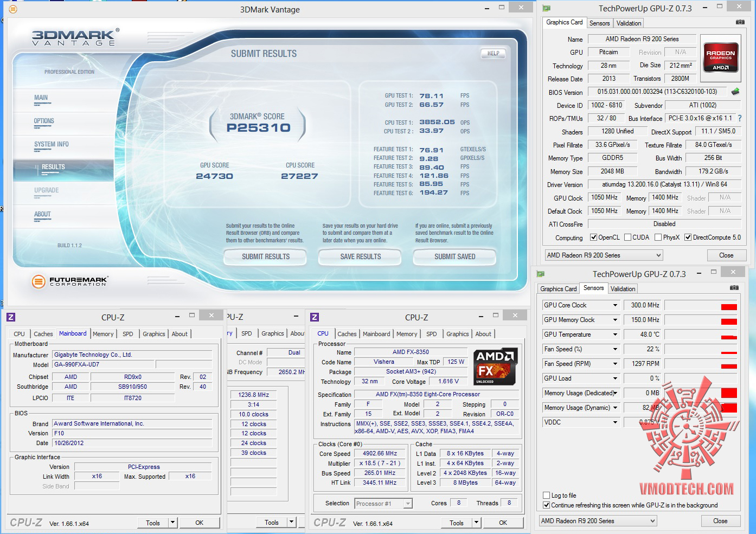
Task: Toggle the DirectCompute 5.0 checkbox
Action: point(688,237)
